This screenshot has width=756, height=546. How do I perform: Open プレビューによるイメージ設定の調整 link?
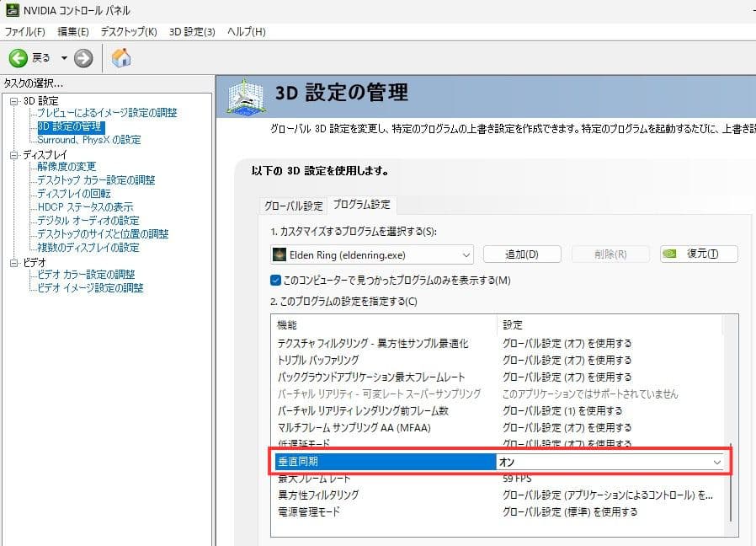click(x=107, y=113)
